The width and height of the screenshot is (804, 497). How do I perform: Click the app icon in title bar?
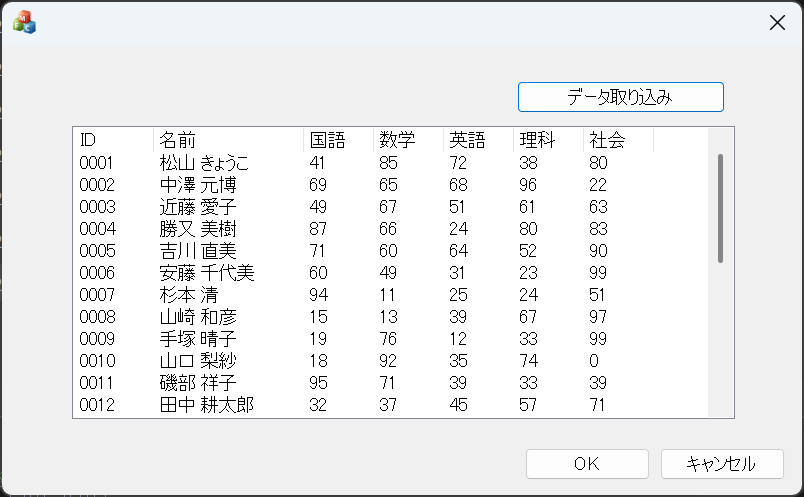[x=24, y=22]
